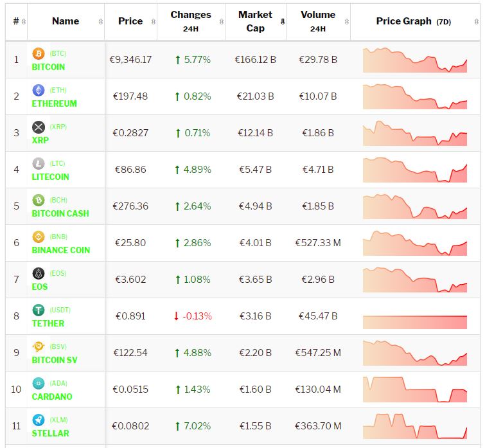Click the black XRP logo icon

[x=38, y=127]
